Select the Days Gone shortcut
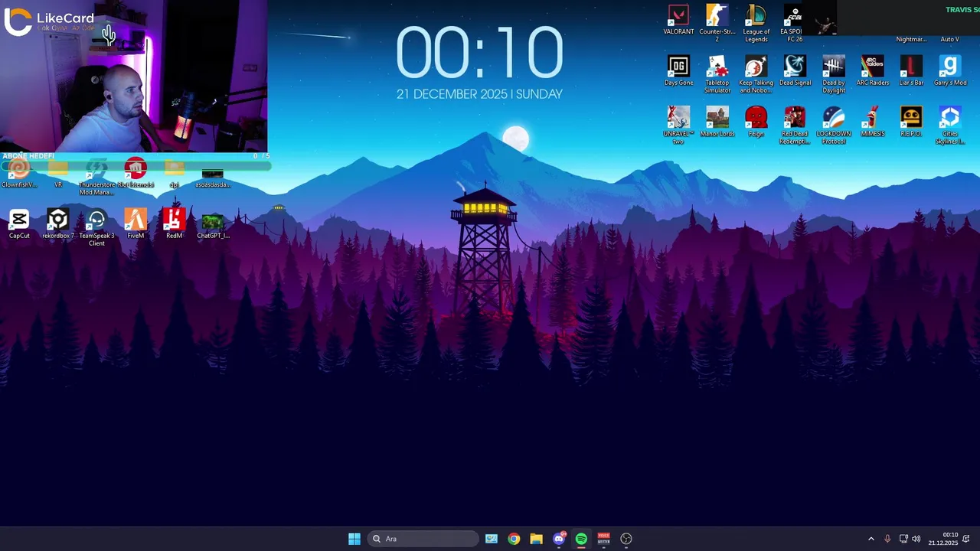 point(678,70)
